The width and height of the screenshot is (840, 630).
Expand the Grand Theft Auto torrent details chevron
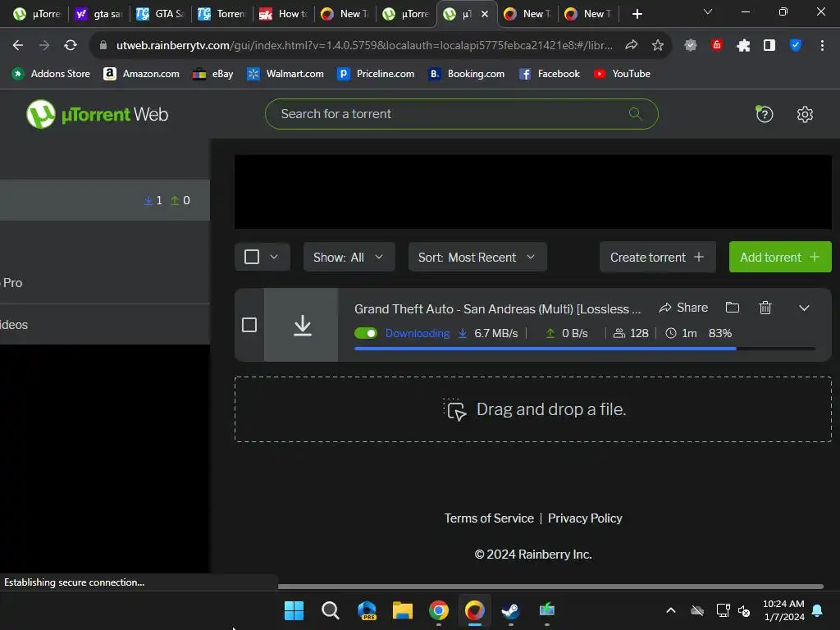point(804,308)
